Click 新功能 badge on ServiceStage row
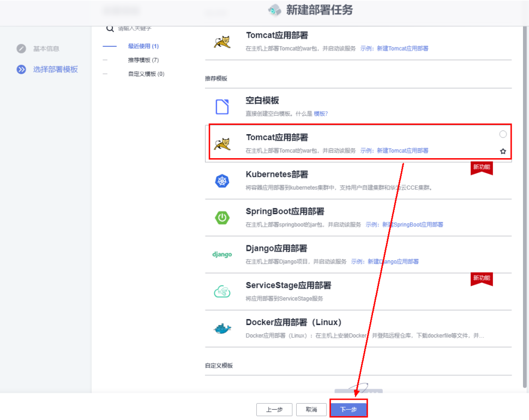The width and height of the screenshot is (529, 420). point(482,279)
